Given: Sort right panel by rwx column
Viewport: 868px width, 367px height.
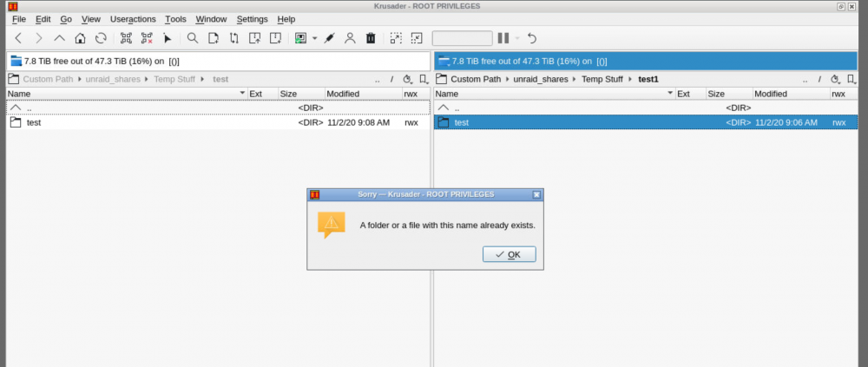Looking at the screenshot, I should [844, 94].
